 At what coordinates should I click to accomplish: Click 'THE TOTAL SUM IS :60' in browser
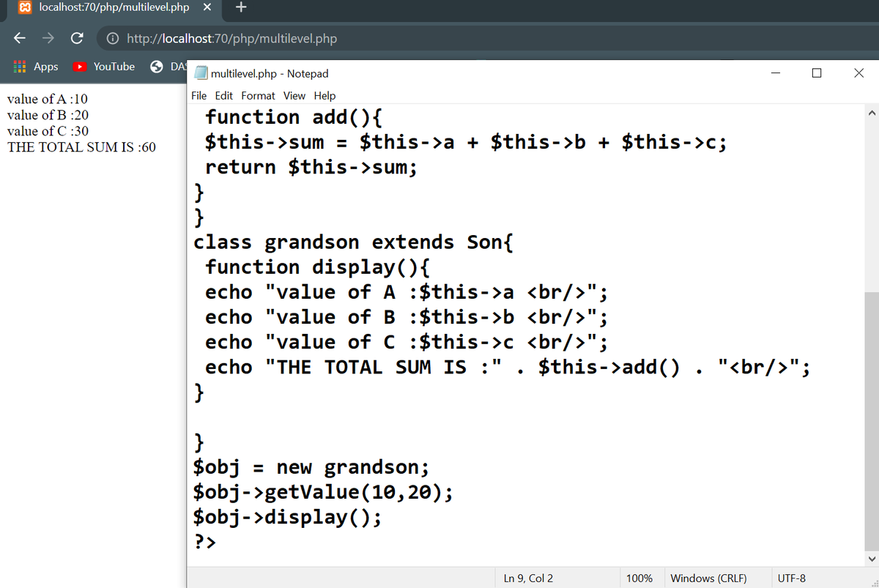tap(81, 147)
